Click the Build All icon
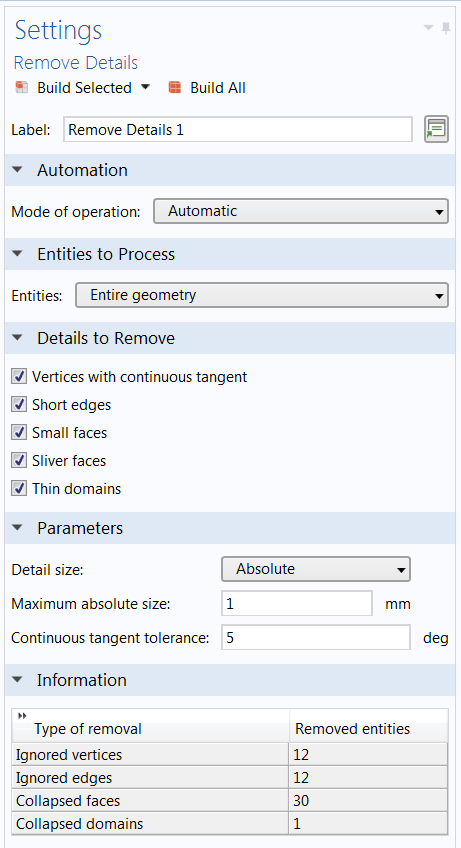 [x=174, y=88]
